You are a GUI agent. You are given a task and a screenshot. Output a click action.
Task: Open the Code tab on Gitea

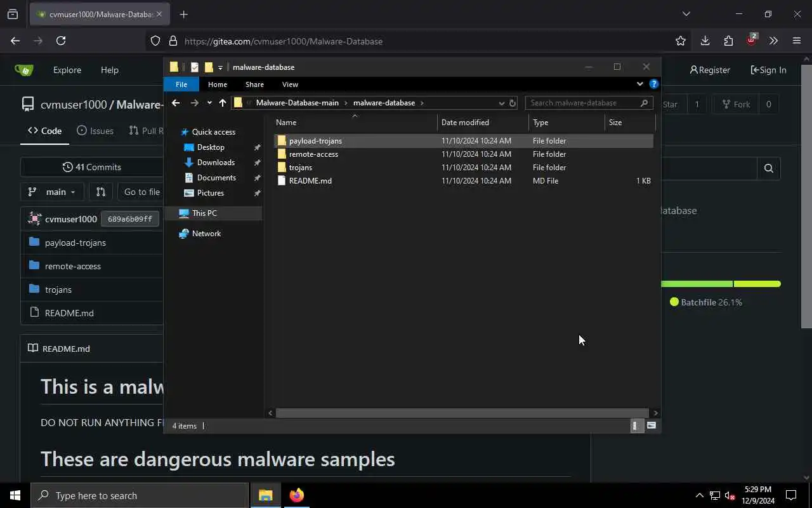44,131
